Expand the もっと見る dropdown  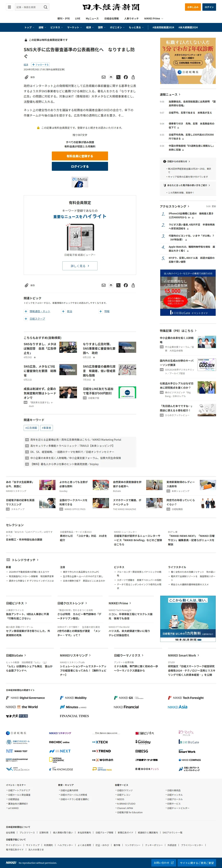tap(136, 27)
